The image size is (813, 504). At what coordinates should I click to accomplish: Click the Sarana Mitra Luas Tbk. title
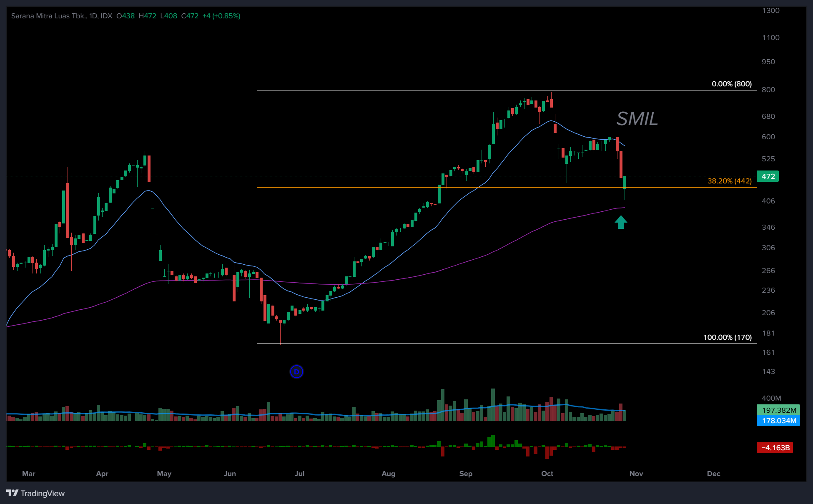(49, 16)
